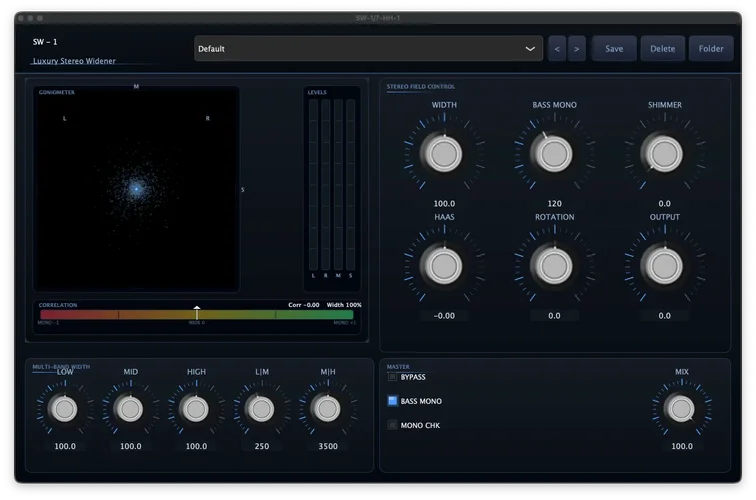
Task: Click the M|H crossover knob
Action: click(x=328, y=409)
